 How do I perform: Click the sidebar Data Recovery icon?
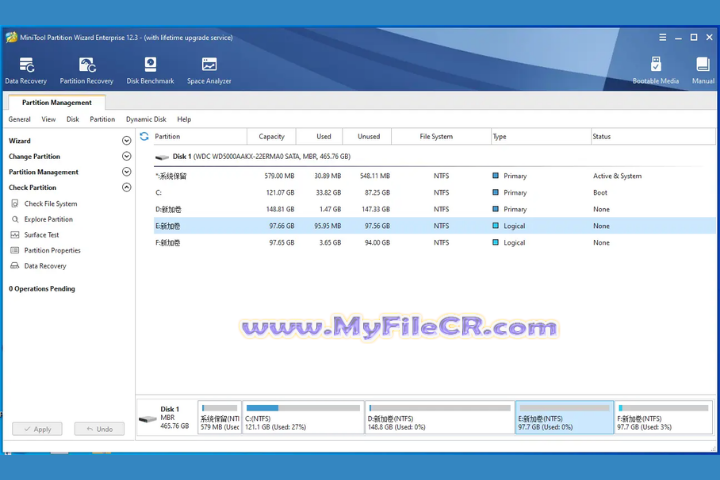(15, 266)
